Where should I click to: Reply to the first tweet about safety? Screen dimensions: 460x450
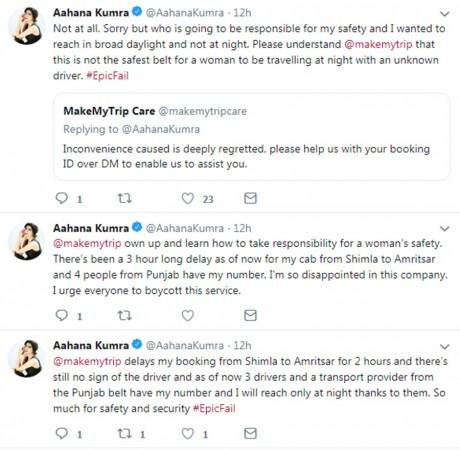coord(62,198)
